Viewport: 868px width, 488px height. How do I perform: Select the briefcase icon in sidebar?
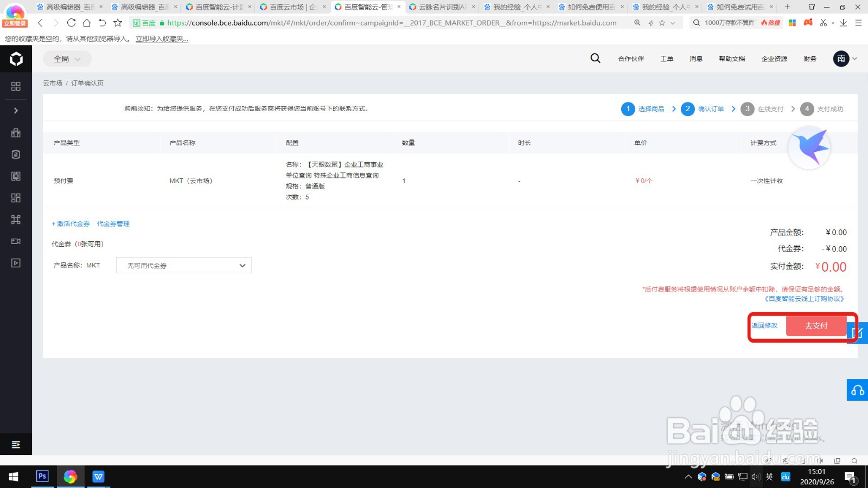coord(15,132)
